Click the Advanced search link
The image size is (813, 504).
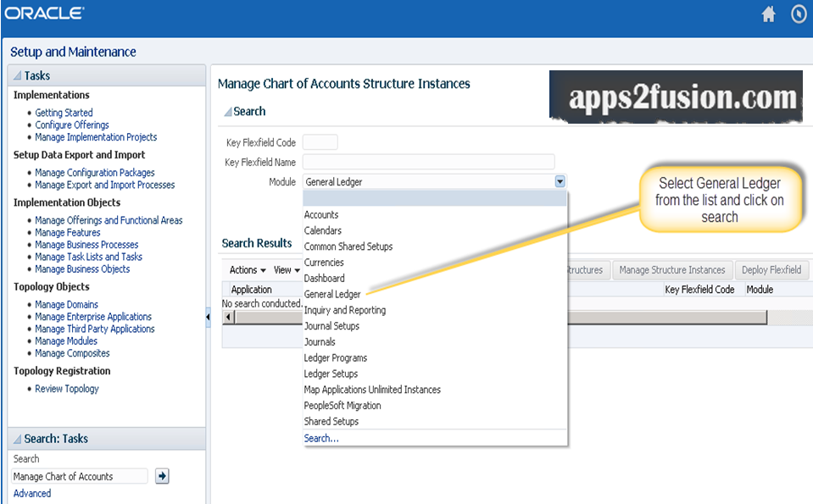[x=32, y=493]
